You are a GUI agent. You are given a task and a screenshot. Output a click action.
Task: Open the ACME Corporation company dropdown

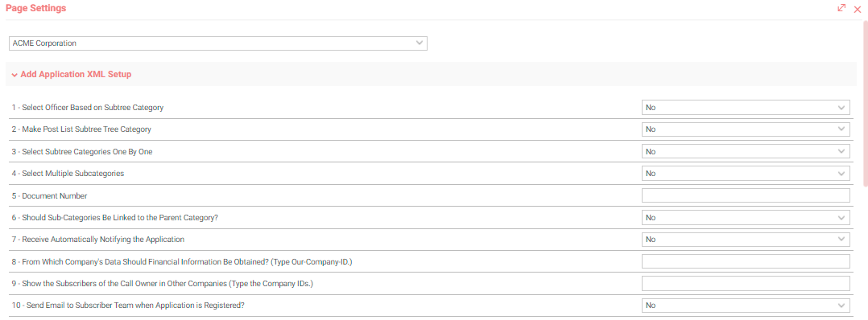tap(218, 43)
